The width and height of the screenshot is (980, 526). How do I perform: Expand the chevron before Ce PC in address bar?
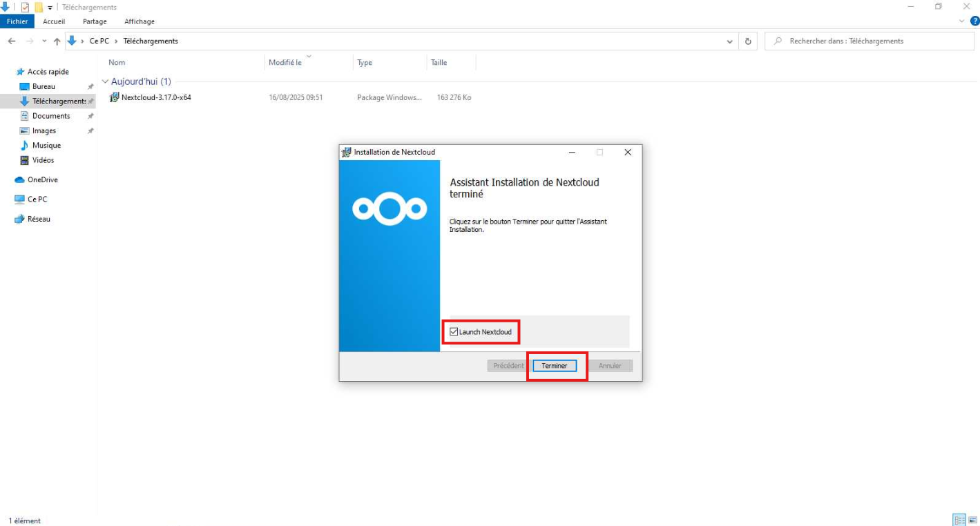tap(83, 41)
